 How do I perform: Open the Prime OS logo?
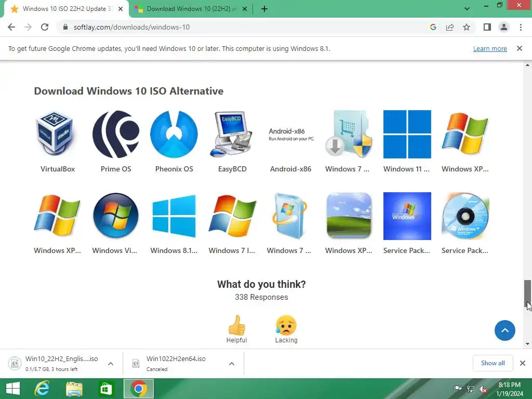click(116, 134)
